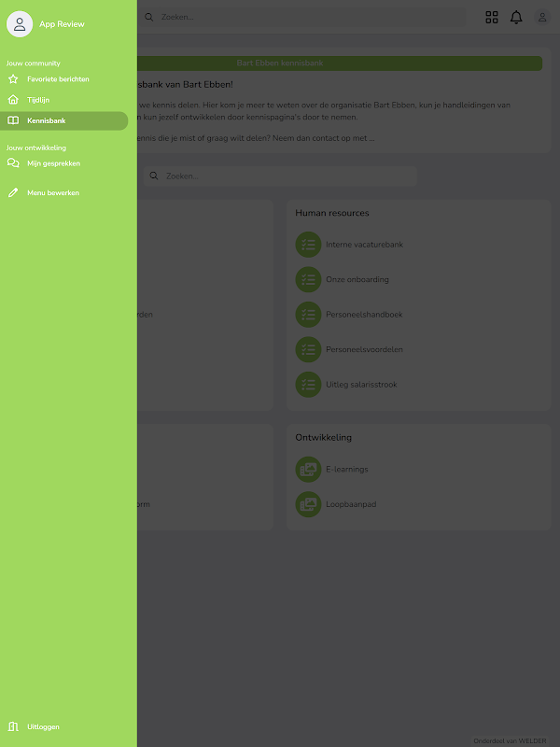The image size is (560, 747).
Task: Click the pencil icon beside Menu bewerken
Action: click(x=13, y=192)
